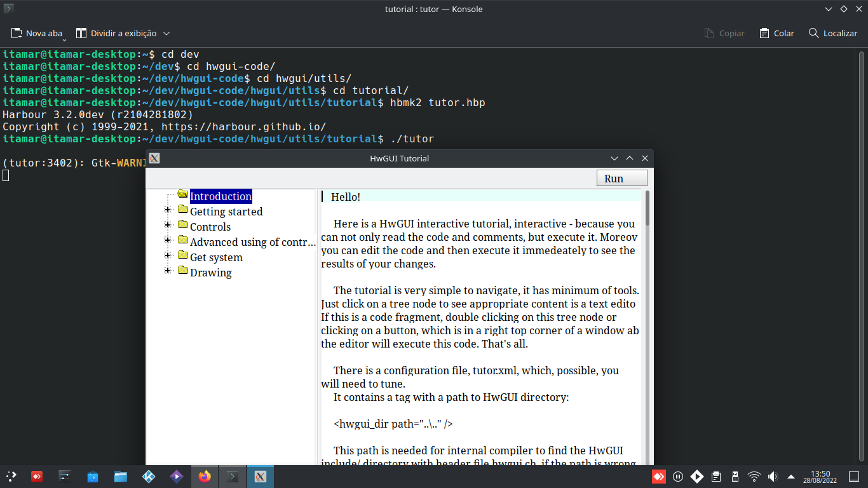This screenshot has width=868, height=488.
Task: Open the clipboard tray icon
Action: point(716,476)
